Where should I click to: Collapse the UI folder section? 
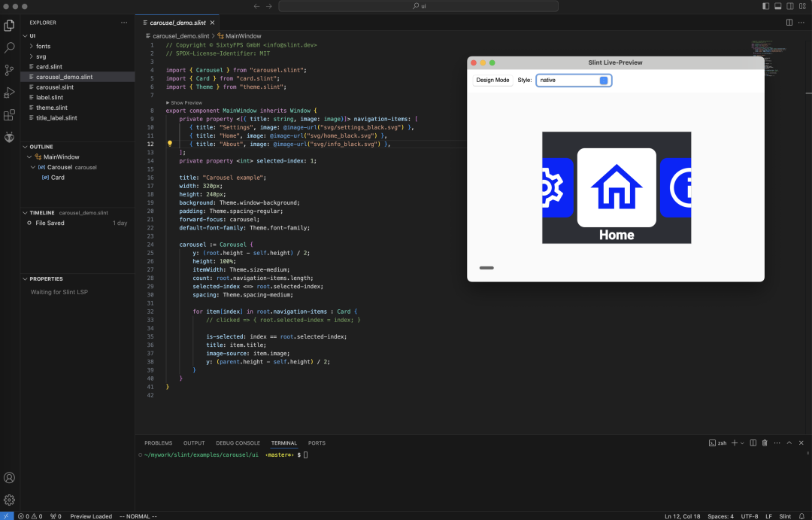25,36
